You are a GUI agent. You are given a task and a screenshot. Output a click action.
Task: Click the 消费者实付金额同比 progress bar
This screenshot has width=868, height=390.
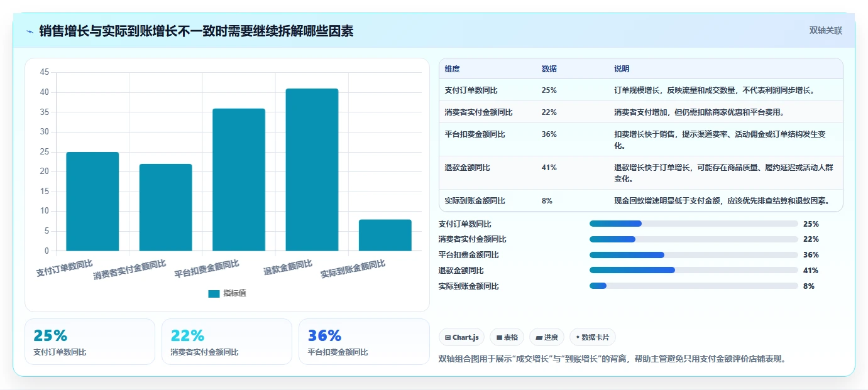pyautogui.click(x=693, y=239)
